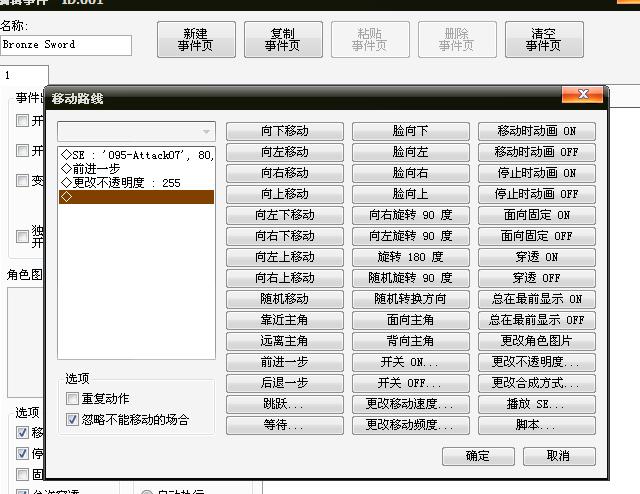Open 更改移动频度... dialog
640x494 pixels.
click(x=411, y=425)
